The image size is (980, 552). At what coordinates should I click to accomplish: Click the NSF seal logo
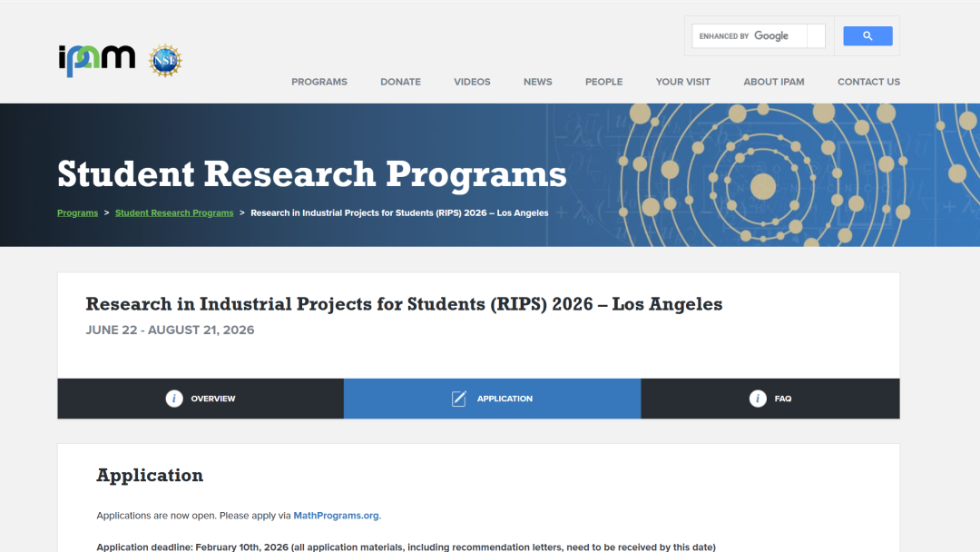(165, 61)
